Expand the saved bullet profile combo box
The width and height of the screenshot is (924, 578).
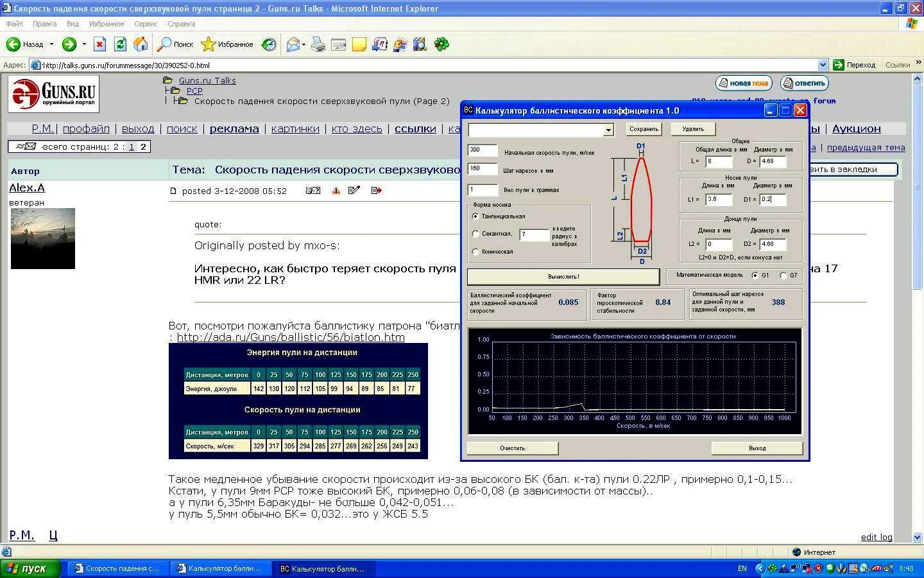608,130
